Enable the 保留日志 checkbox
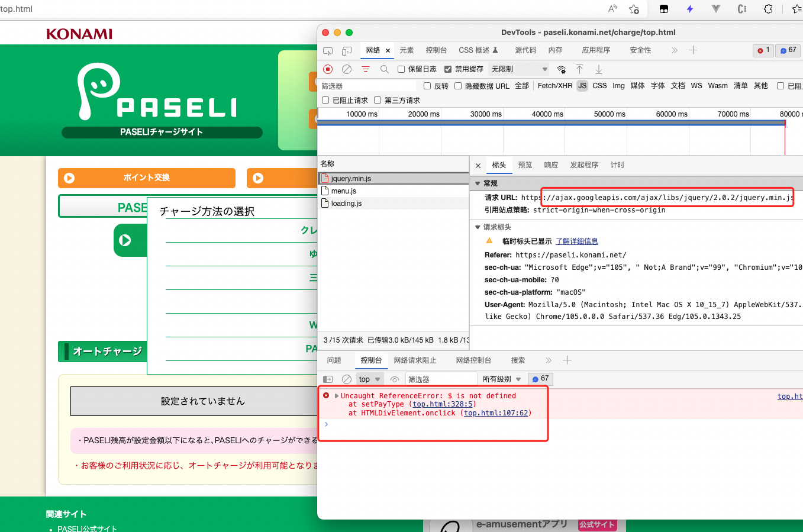 coord(401,69)
